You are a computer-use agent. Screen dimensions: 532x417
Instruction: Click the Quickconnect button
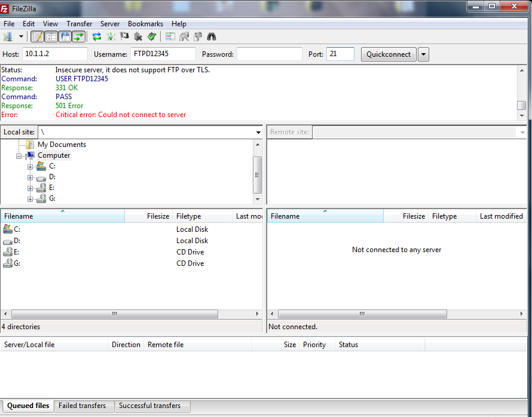(x=389, y=54)
